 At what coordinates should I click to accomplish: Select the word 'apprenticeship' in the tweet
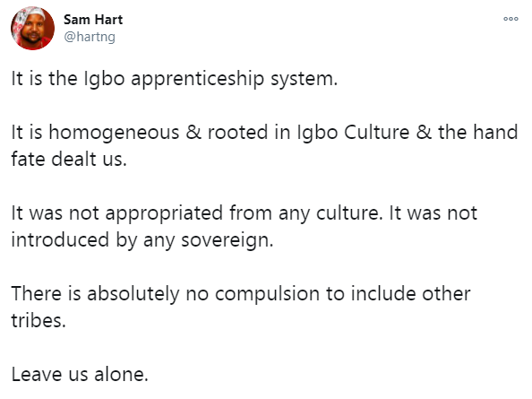tap(197, 80)
